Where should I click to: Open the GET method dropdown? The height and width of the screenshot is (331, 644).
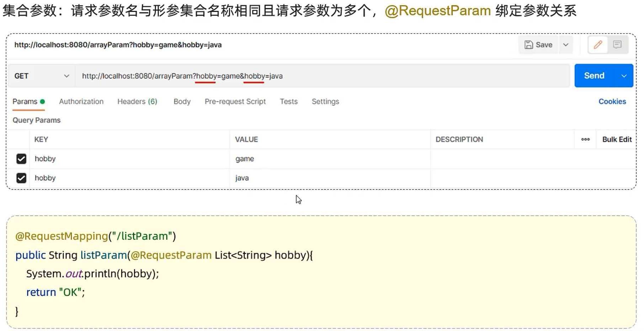[42, 76]
